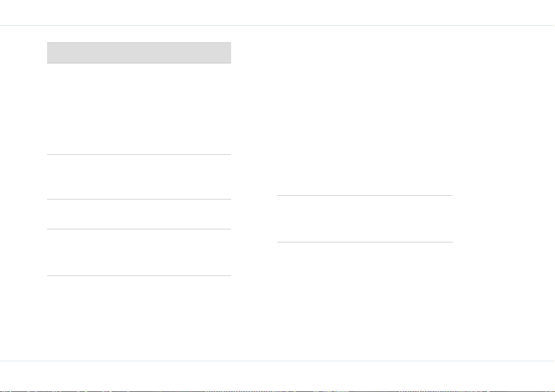Click the top divider of right bordered section

click(365, 195)
